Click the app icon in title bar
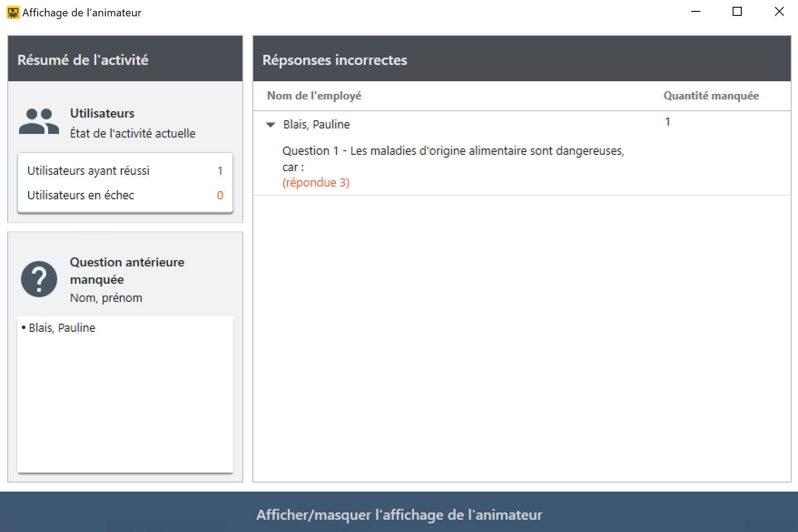798x532 pixels. click(x=13, y=12)
